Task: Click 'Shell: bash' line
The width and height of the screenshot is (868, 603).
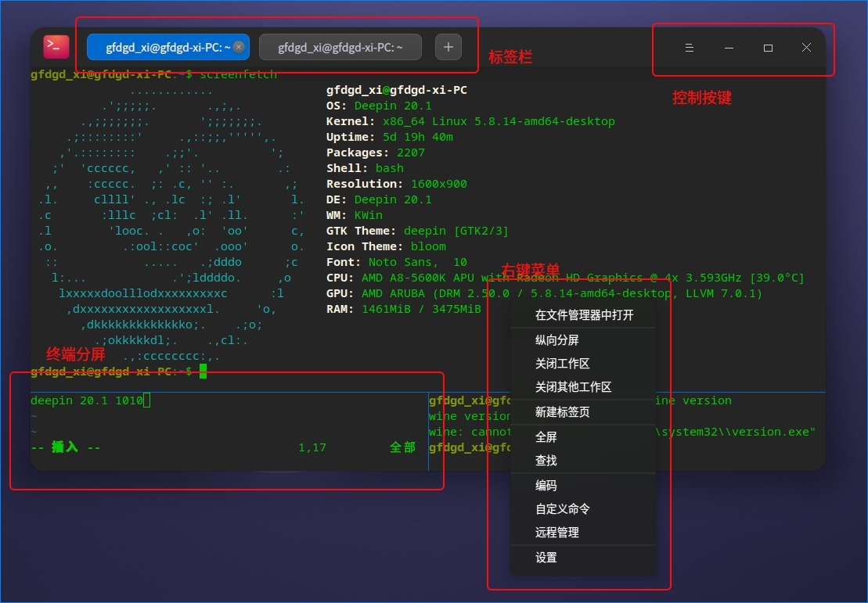Action: (365, 168)
